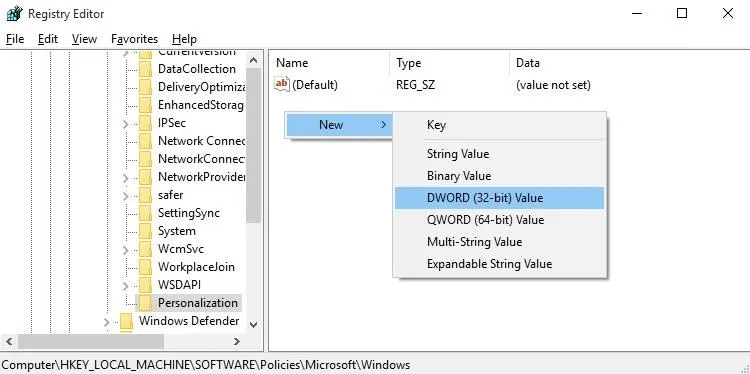Open the Favorites menu
The image size is (750, 374).
coord(134,39)
